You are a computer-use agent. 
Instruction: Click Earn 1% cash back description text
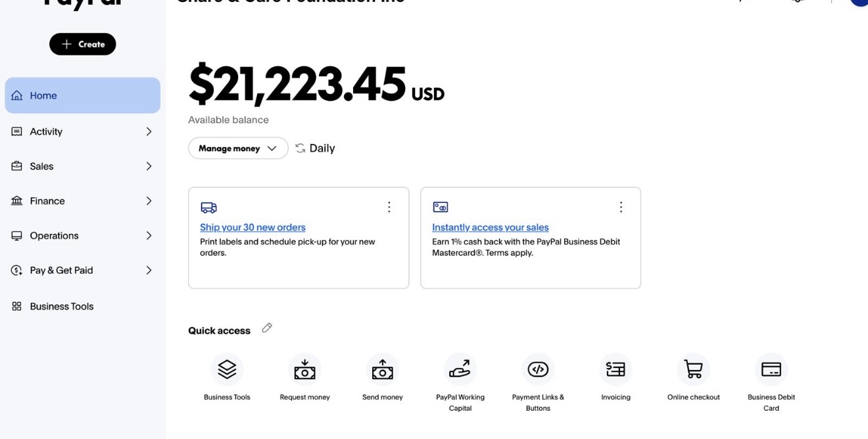pos(526,247)
